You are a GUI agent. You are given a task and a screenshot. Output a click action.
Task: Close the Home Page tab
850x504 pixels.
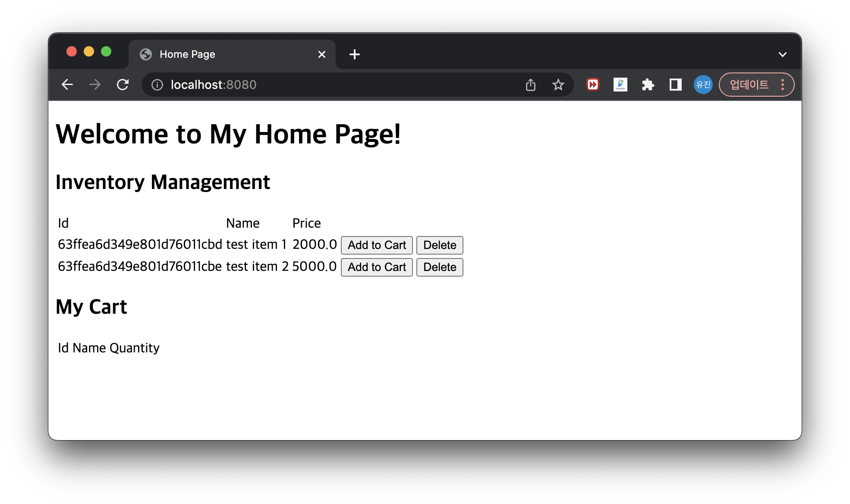[322, 54]
